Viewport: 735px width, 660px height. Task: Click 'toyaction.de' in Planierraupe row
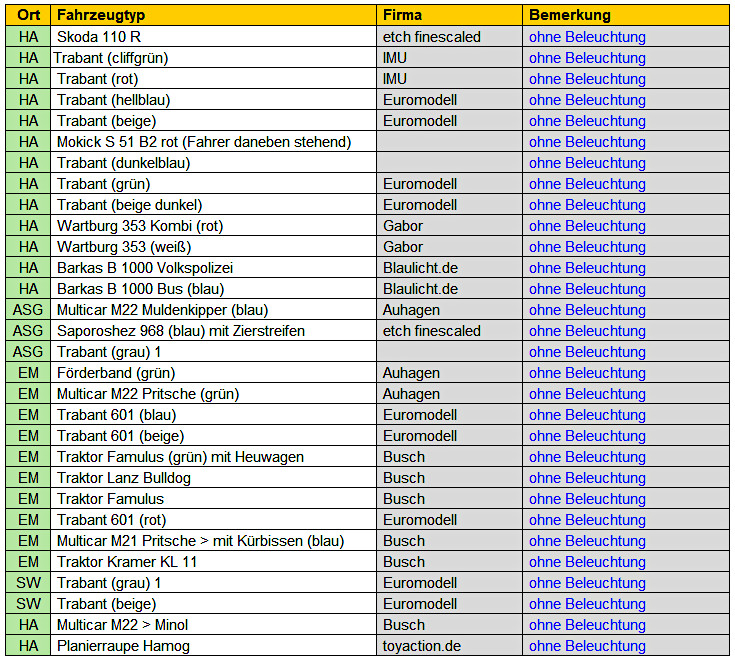(x=422, y=646)
